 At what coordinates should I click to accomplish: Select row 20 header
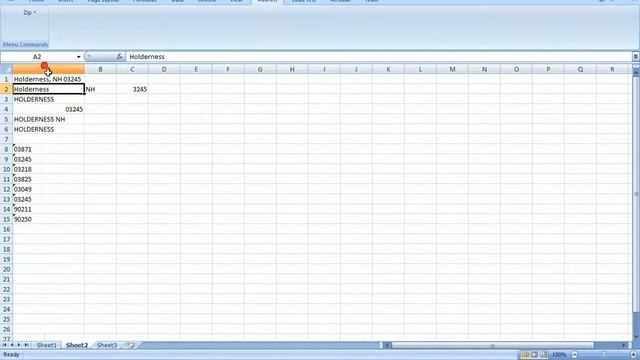pos(6,269)
